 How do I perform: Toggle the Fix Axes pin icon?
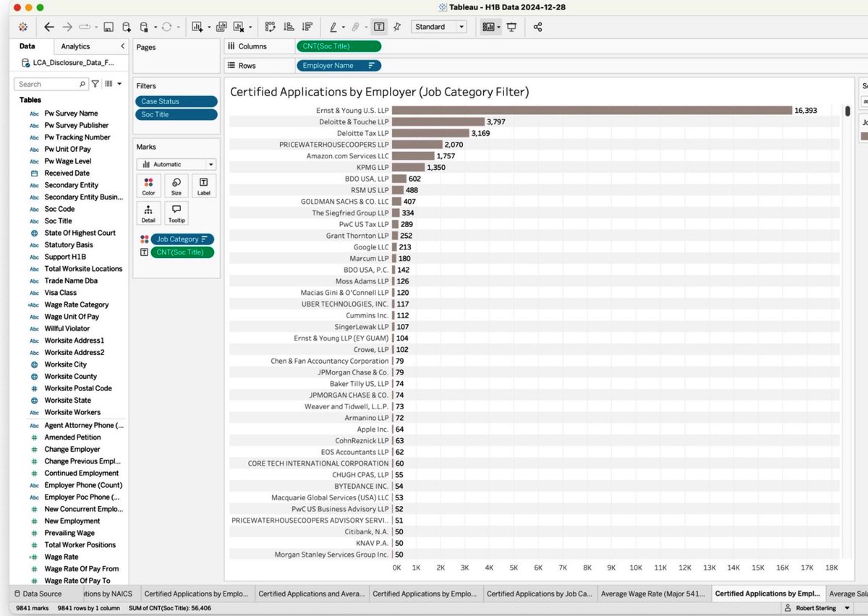pyautogui.click(x=397, y=27)
